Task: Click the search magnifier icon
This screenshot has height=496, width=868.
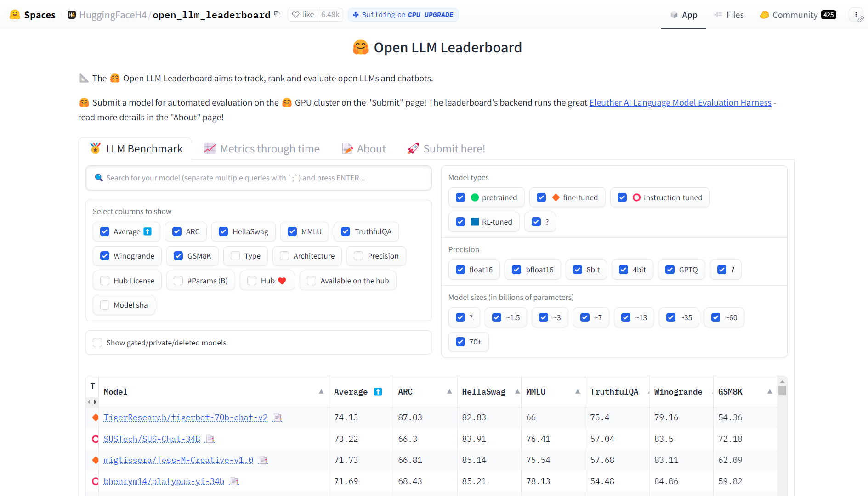Action: pyautogui.click(x=99, y=178)
